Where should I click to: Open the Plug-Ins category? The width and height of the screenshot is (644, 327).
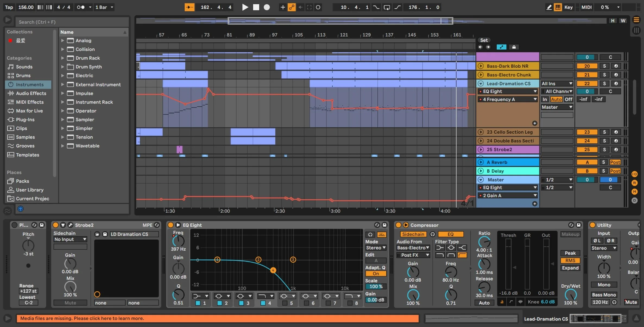(x=25, y=120)
